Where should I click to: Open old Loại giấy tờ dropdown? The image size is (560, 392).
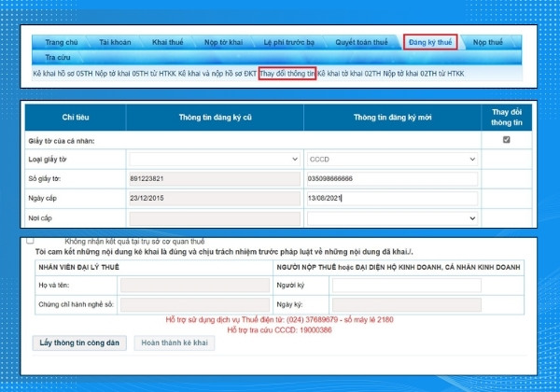point(215,160)
